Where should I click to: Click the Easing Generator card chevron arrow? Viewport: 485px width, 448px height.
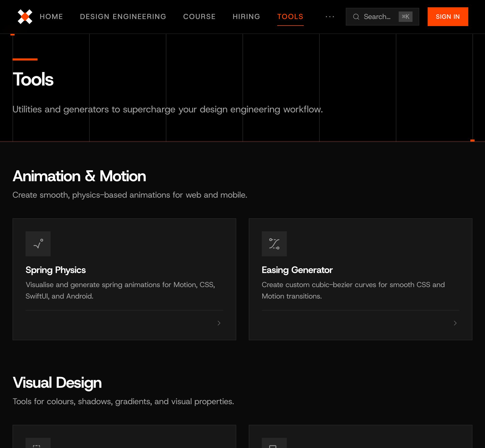pyautogui.click(x=455, y=323)
